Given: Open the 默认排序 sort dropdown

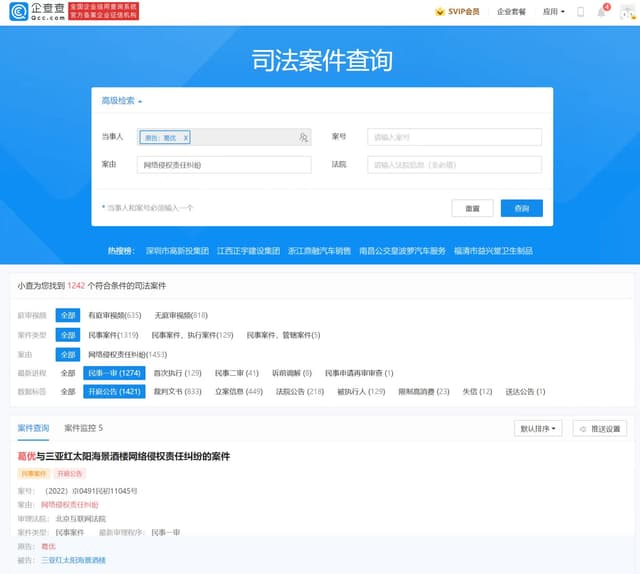Looking at the screenshot, I should (539, 428).
